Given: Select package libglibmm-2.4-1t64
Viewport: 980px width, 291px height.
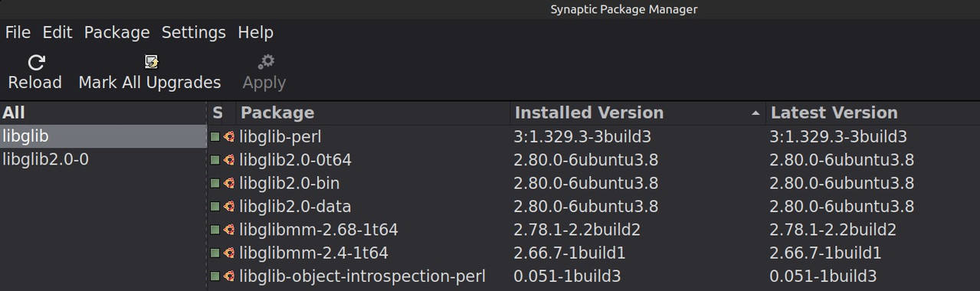Looking at the screenshot, I should [x=313, y=253].
